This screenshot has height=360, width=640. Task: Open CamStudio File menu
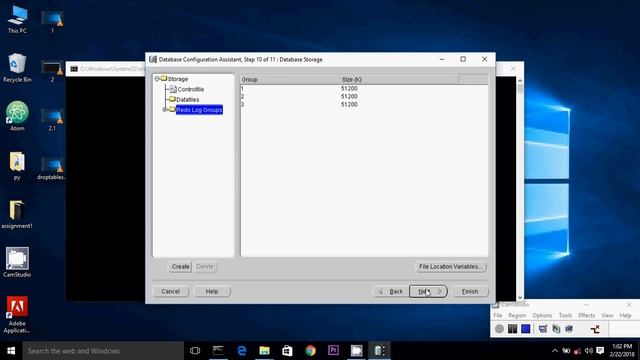498,316
